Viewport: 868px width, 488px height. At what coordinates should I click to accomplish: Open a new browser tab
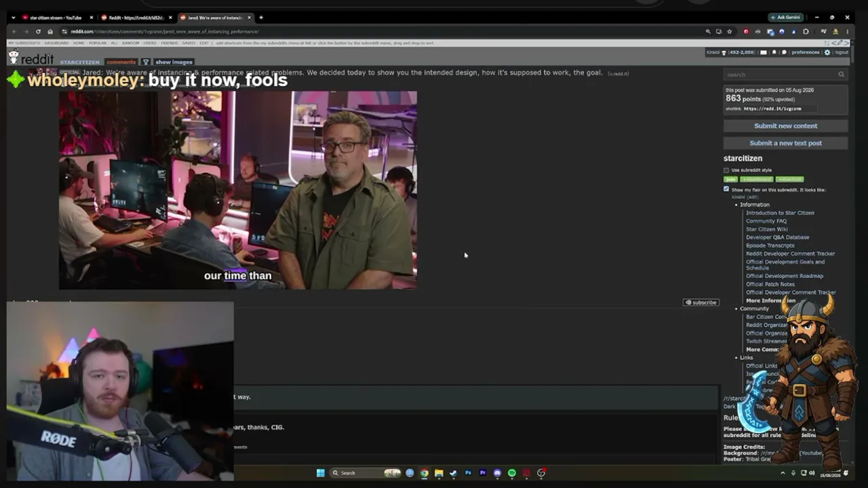[x=261, y=18]
